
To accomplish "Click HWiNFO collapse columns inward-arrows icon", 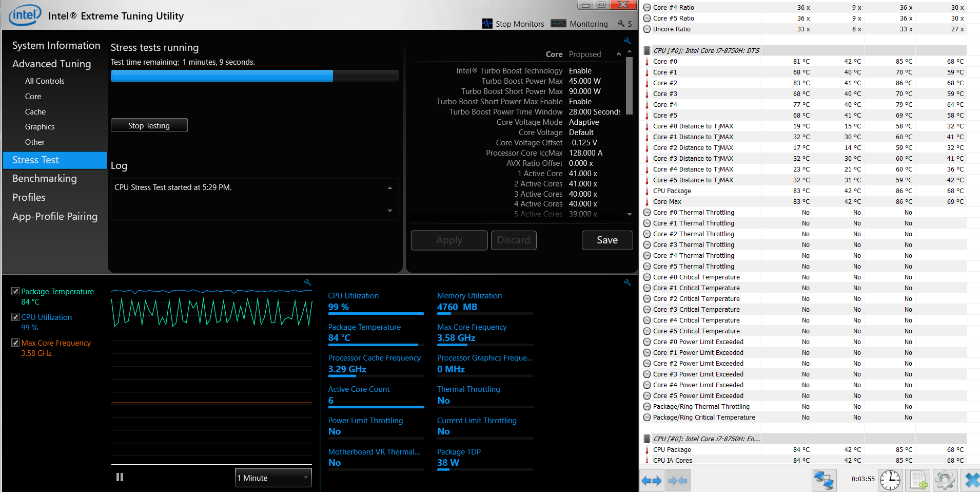I will pyautogui.click(x=678, y=481).
